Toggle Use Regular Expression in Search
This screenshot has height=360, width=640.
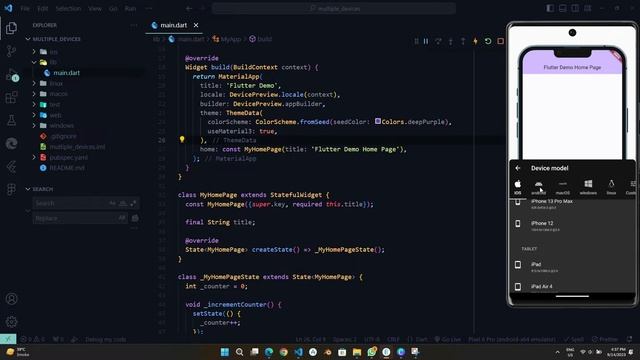click(133, 203)
